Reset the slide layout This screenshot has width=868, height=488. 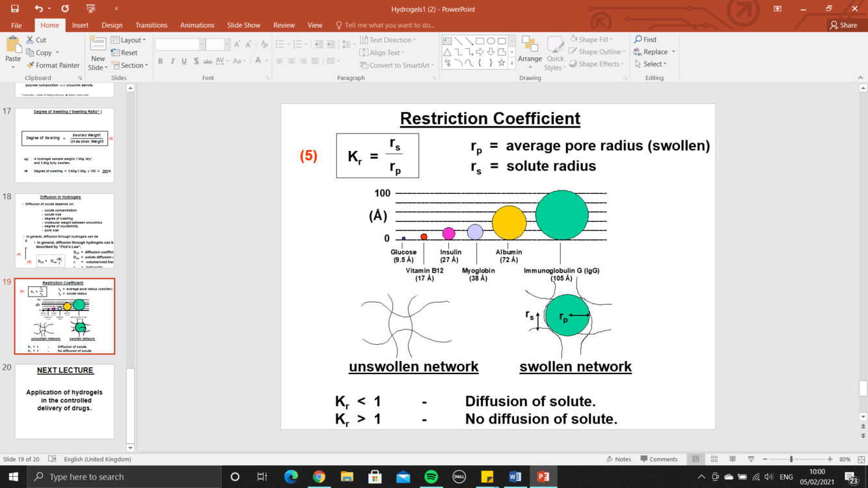tap(124, 53)
